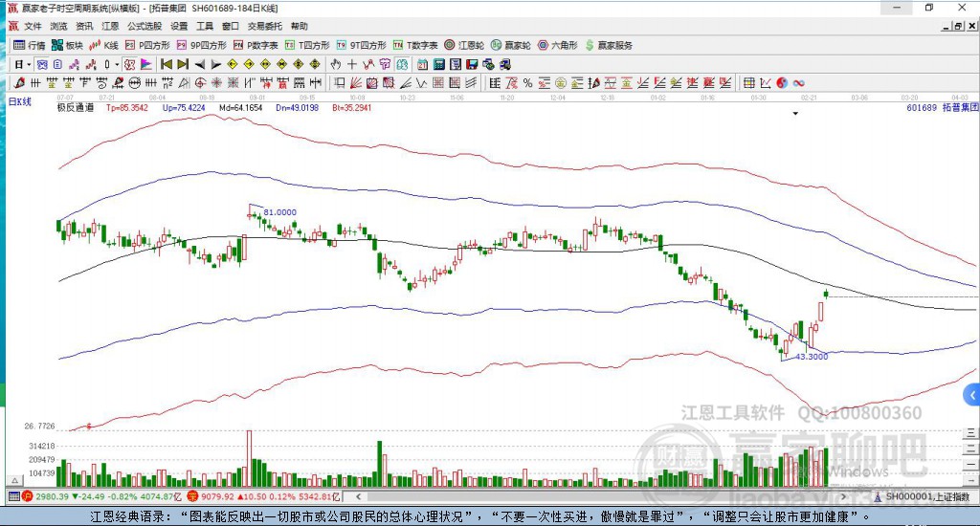Select the hand pan tool
The height and width of the screenshot is (526, 980).
click(x=336, y=64)
